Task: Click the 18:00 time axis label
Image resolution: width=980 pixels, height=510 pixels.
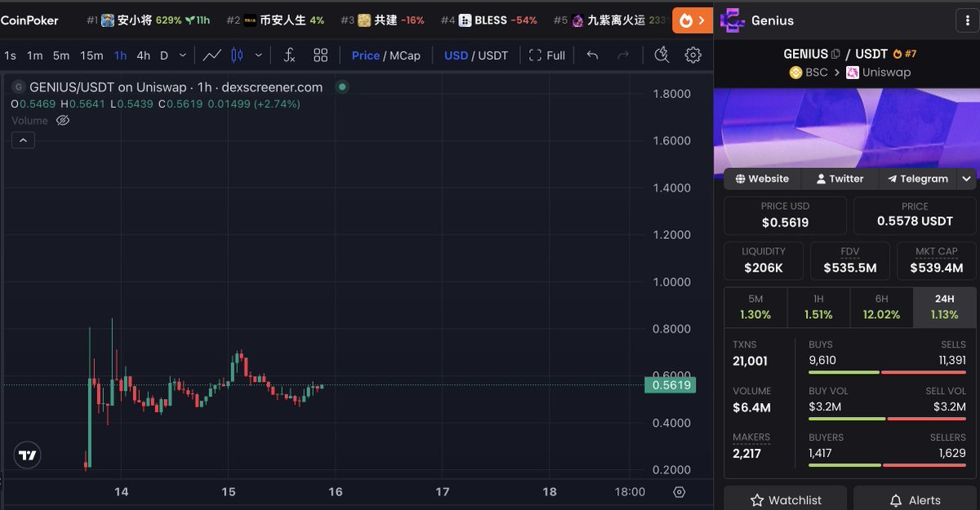Action: [630, 492]
